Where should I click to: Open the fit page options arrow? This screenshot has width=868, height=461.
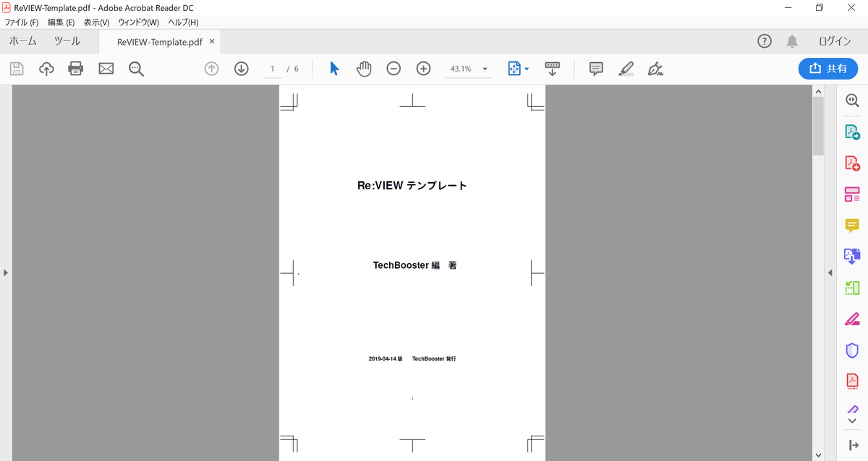click(527, 69)
